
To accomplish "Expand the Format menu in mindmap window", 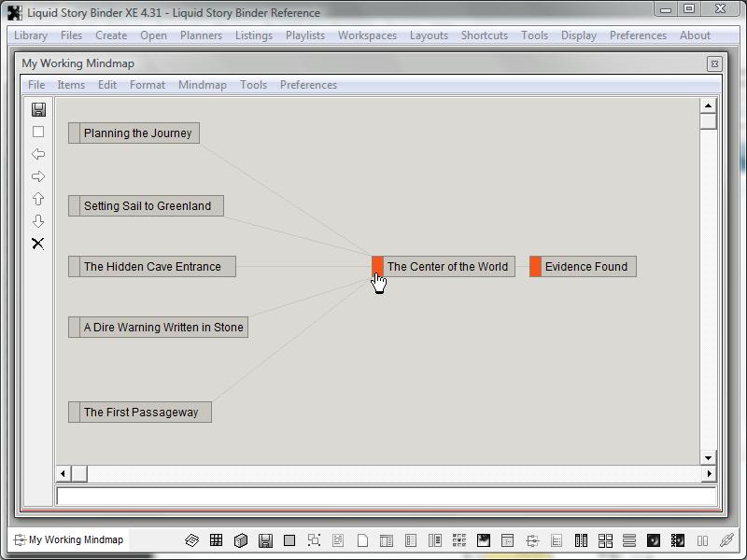I will (148, 85).
